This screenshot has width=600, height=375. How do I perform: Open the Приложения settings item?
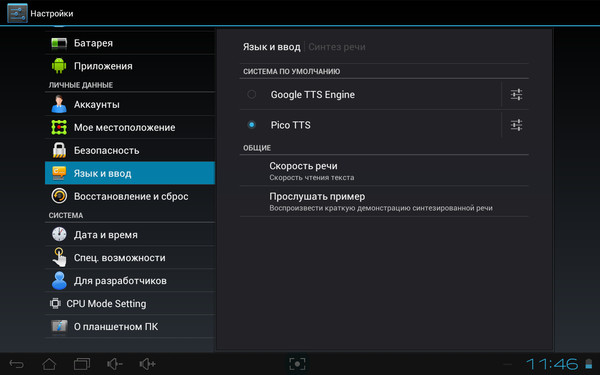point(130,66)
